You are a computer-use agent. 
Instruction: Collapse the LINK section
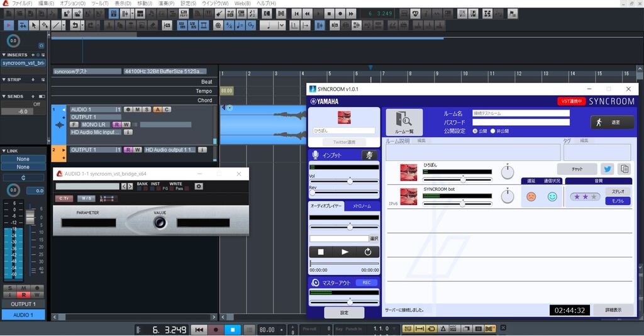click(x=4, y=151)
